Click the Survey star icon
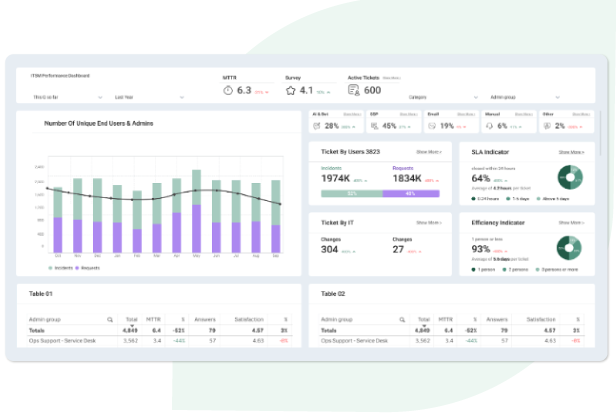 tap(290, 91)
